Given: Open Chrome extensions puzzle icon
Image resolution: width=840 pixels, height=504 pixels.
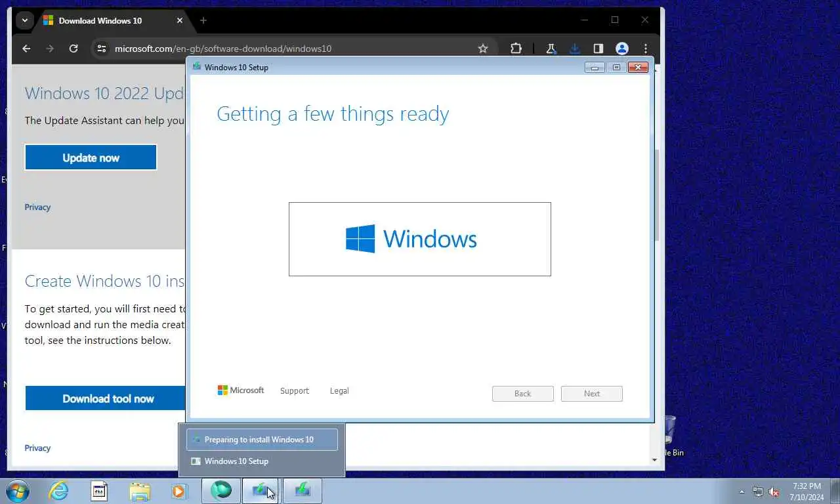Looking at the screenshot, I should coord(516,49).
